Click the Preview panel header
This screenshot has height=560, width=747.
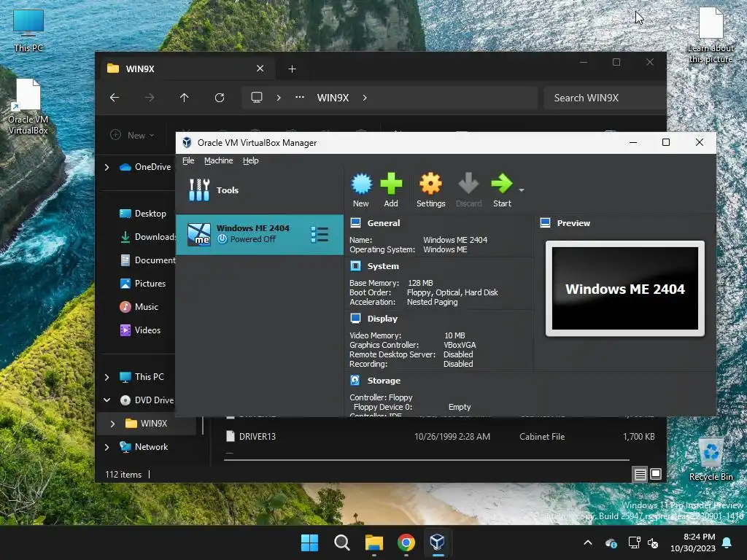573,223
